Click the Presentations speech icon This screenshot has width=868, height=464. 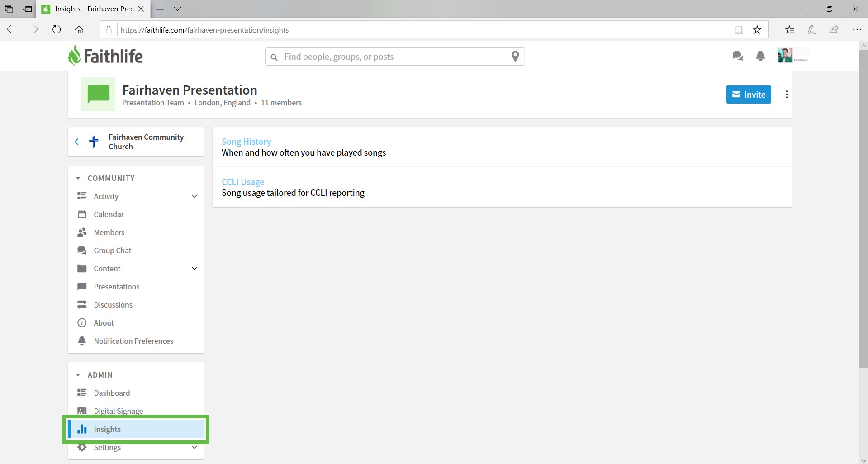point(82,287)
